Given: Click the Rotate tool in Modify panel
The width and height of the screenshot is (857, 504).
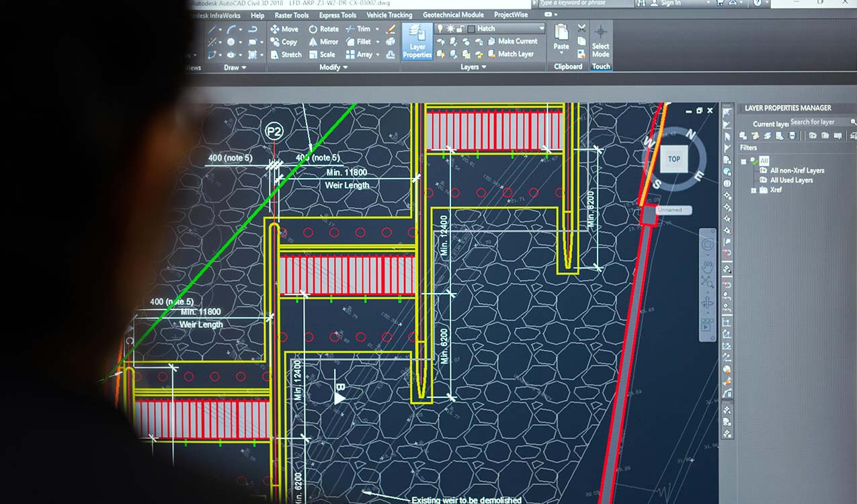Looking at the screenshot, I should coord(323,29).
